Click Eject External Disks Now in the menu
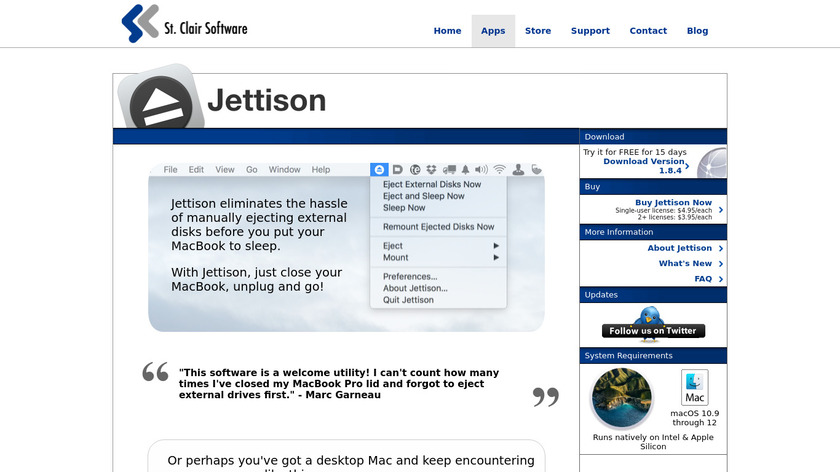The height and width of the screenshot is (472, 840). [432, 184]
